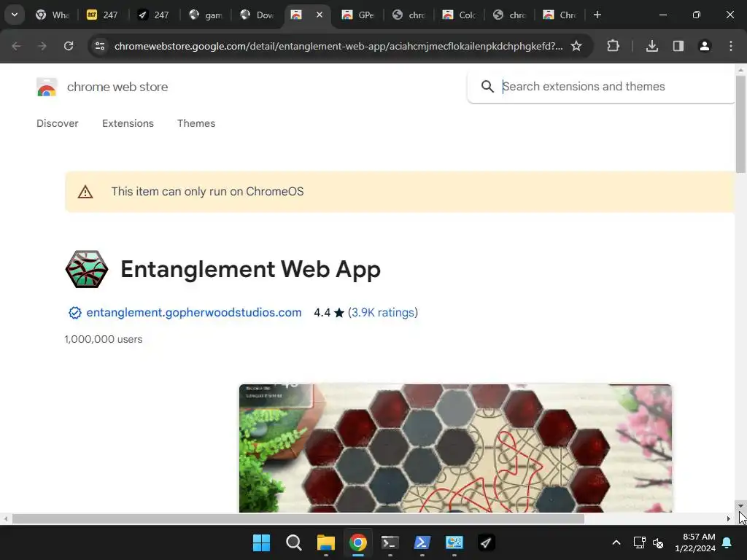747x560 pixels.
Task: Click the Entanglement hexagon app icon
Action: pyautogui.click(x=87, y=269)
